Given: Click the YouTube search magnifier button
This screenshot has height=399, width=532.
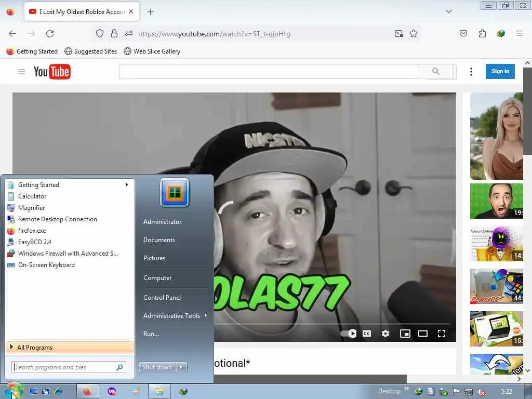Looking at the screenshot, I should [x=436, y=71].
